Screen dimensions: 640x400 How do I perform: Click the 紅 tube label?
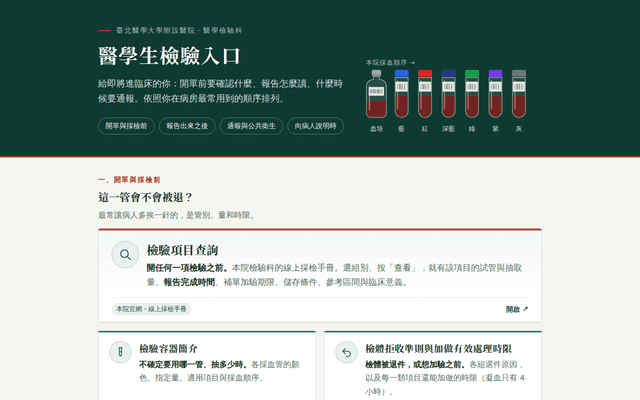tap(425, 129)
